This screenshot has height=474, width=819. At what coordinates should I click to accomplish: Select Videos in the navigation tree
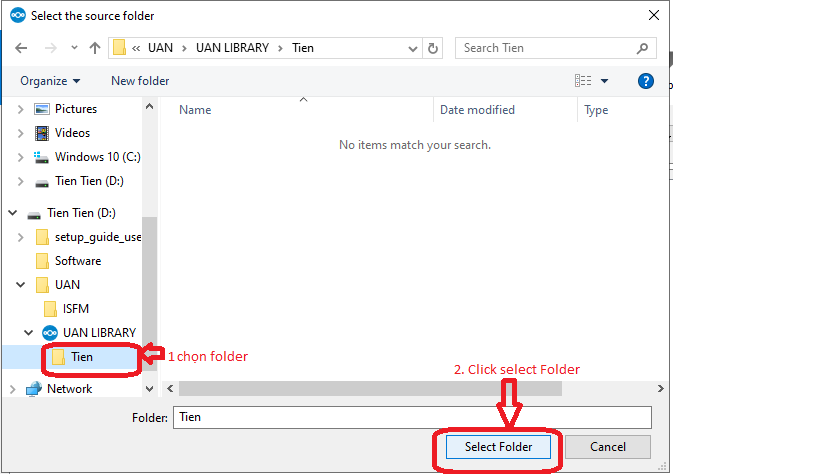click(72, 133)
